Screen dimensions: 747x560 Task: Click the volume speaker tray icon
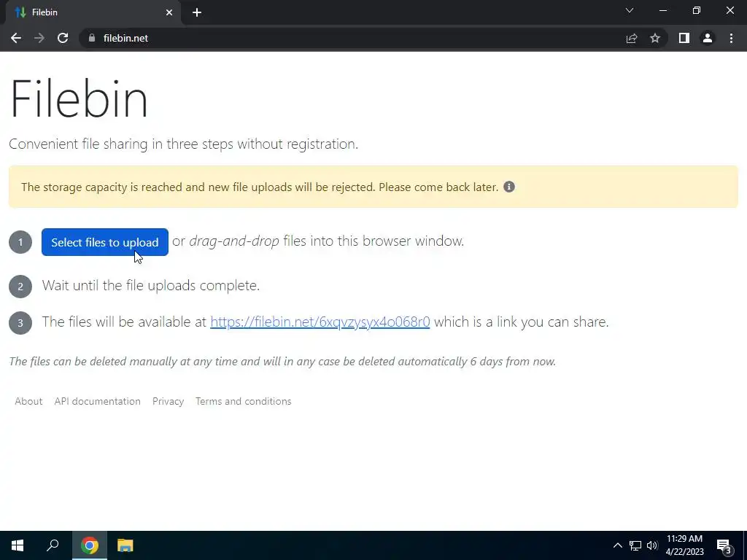tap(652, 545)
